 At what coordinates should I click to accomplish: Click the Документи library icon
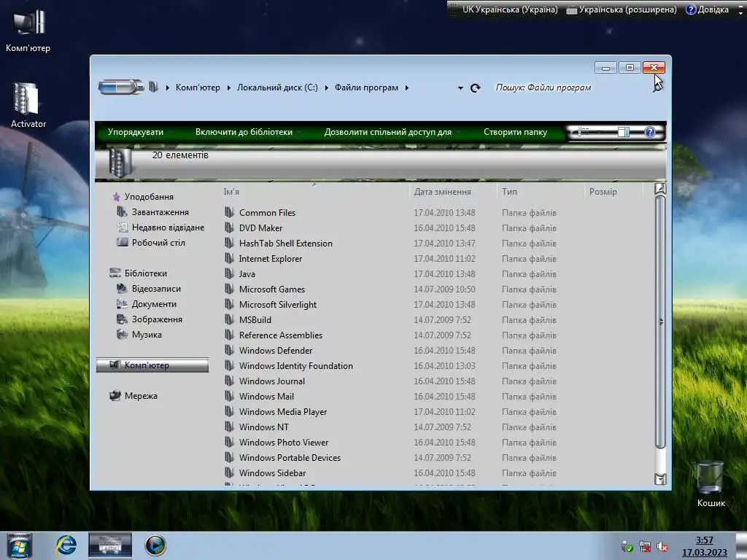tap(122, 304)
